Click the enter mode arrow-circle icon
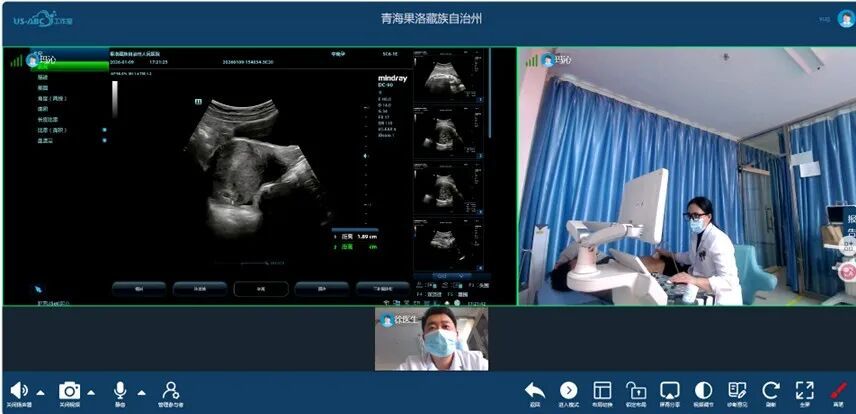Screen dimensions: 856x414 [568, 390]
